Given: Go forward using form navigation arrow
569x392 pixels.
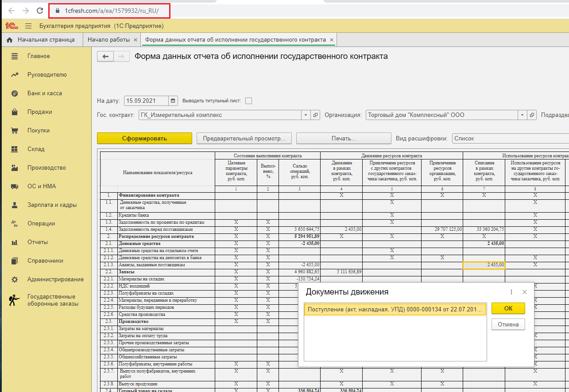Looking at the screenshot, I should (122, 57).
